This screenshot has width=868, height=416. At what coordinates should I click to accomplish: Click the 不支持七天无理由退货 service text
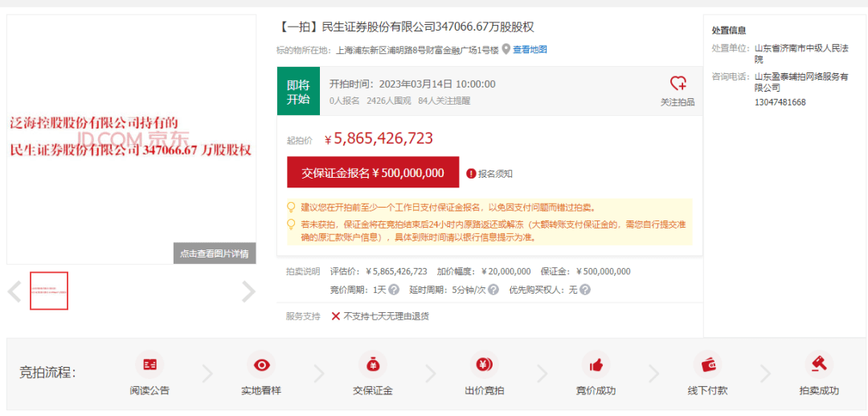tap(387, 316)
